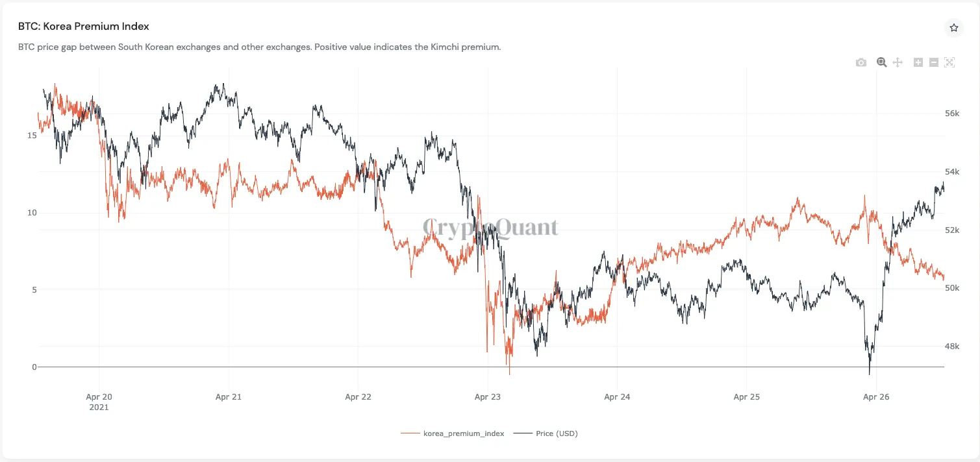This screenshot has width=980, height=462.
Task: Zoom out using the minus icon
Action: [933, 62]
